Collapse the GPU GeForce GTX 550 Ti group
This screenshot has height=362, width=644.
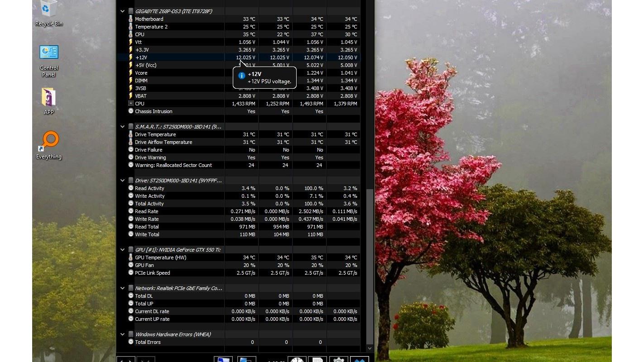(122, 250)
